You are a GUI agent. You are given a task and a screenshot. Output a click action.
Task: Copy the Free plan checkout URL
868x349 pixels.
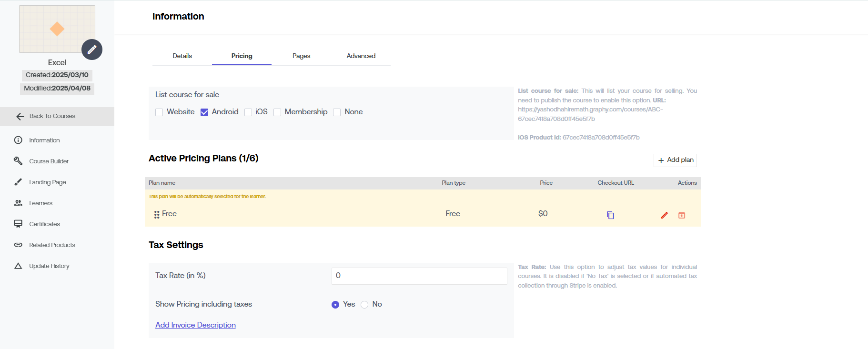click(610, 215)
